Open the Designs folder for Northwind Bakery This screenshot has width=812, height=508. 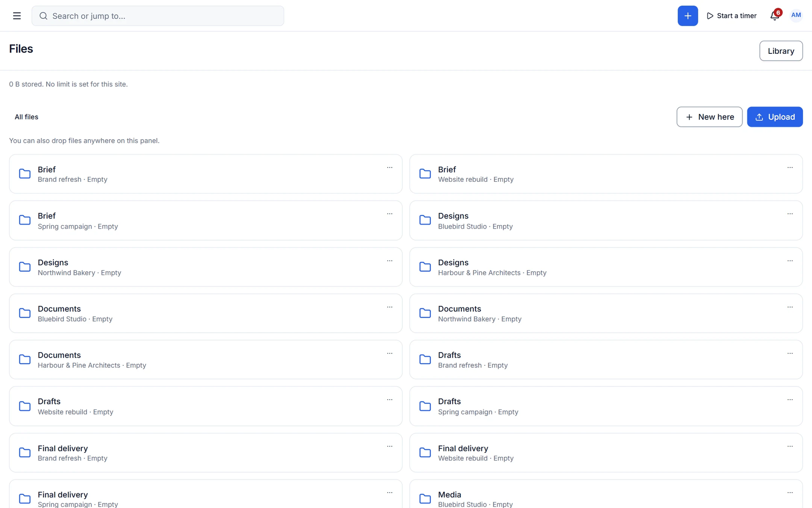tap(206, 267)
